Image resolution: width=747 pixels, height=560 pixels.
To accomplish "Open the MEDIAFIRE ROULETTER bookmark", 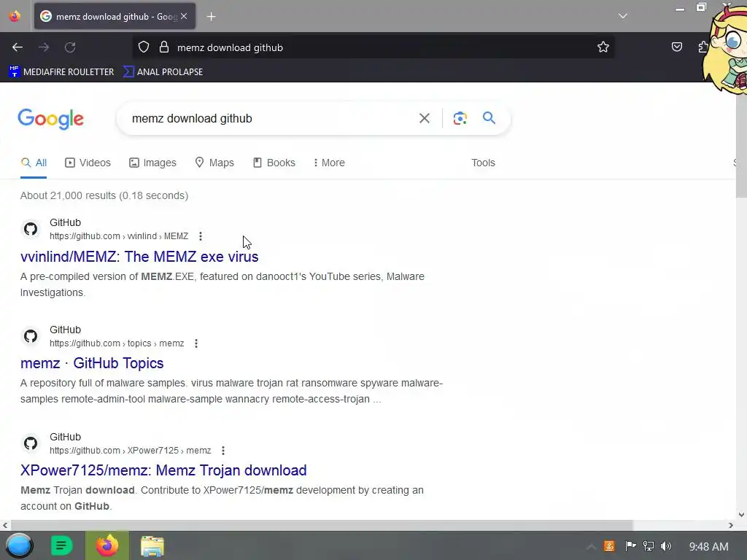I will point(61,72).
